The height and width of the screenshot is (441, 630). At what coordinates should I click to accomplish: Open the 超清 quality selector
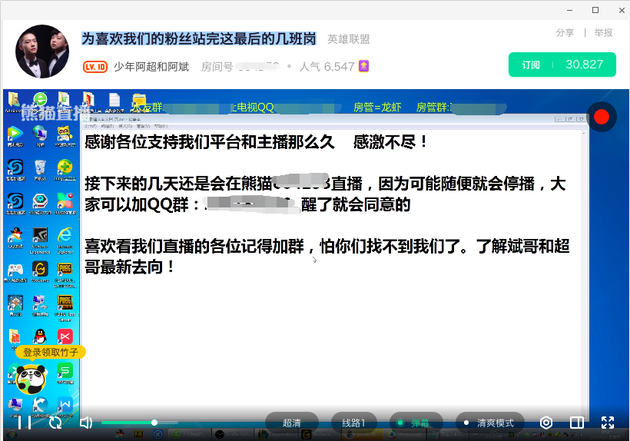[x=293, y=423]
